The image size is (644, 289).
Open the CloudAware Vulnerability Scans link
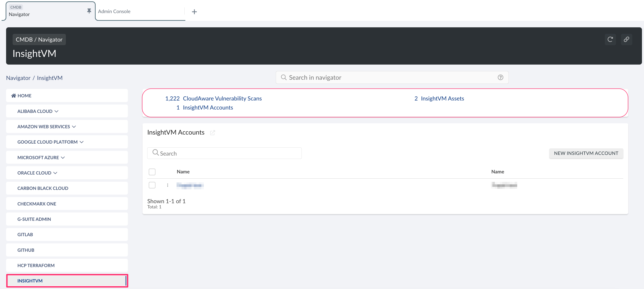pos(222,98)
